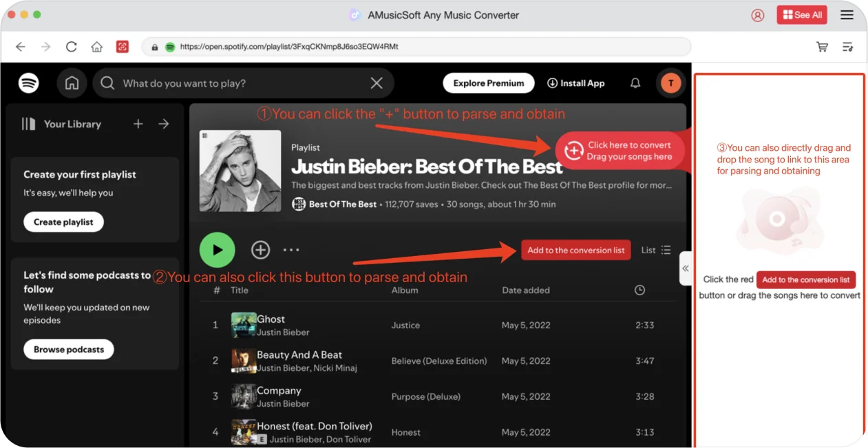Click the URL address bar
The height and width of the screenshot is (448, 868).
point(416,47)
